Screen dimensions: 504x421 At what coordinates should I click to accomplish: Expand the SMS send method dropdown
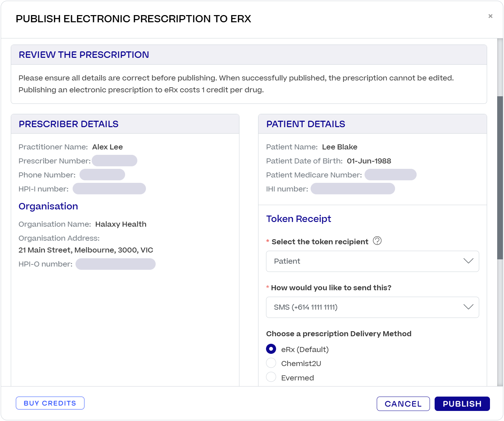(x=372, y=307)
